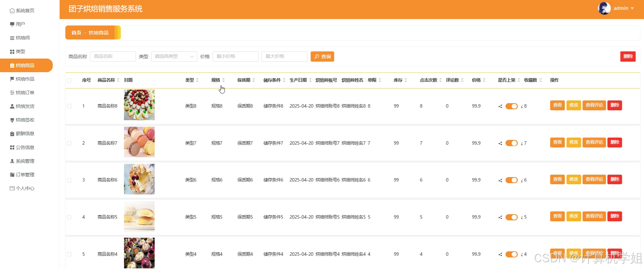The image size is (644, 269).
Task: Sort by 生产日期 column
Action: pyautogui.click(x=310, y=80)
